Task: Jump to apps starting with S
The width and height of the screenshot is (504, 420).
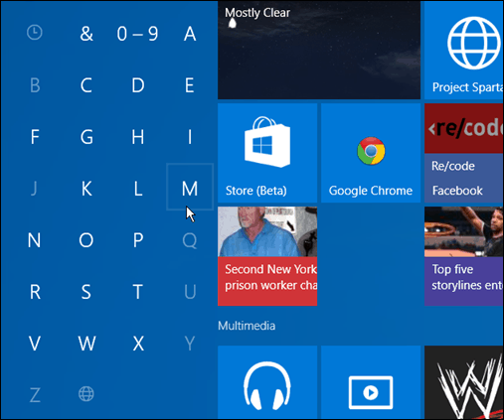Action: click(x=86, y=292)
